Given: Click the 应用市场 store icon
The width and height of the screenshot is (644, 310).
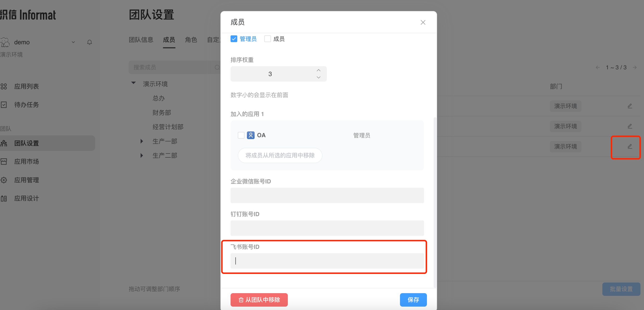Looking at the screenshot, I should pyautogui.click(x=4, y=161).
